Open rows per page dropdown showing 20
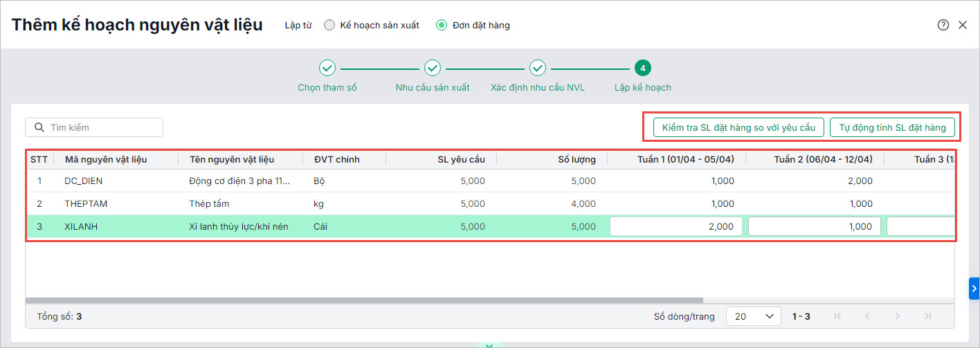Image resolution: width=980 pixels, height=348 pixels. click(x=753, y=316)
